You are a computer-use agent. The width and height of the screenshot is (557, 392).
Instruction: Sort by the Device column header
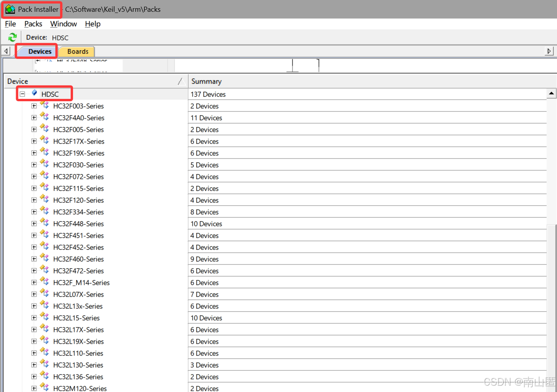(96, 81)
